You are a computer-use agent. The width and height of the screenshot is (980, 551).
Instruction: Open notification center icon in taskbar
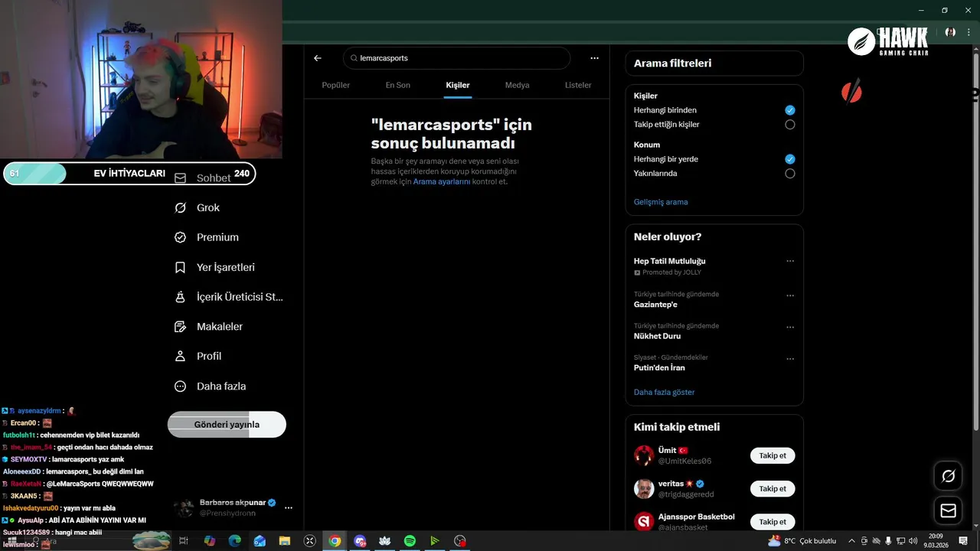[x=963, y=541]
